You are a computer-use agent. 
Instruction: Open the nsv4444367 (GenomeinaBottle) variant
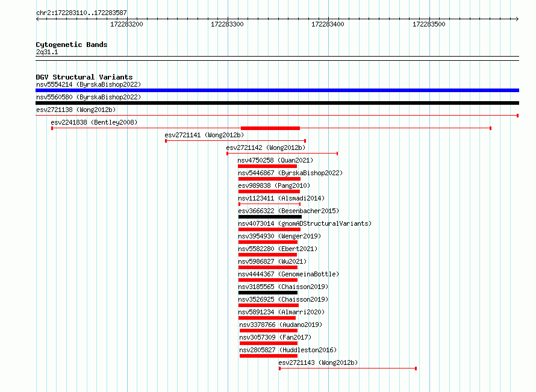(x=288, y=274)
